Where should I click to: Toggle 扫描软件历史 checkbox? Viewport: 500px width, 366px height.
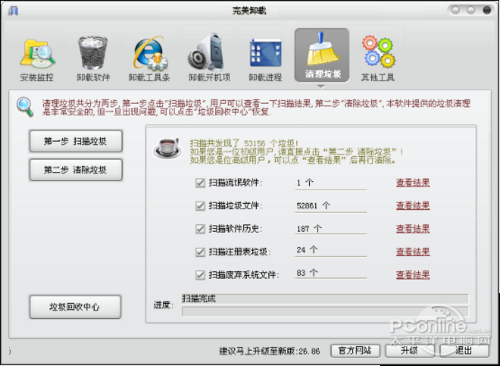pos(200,229)
